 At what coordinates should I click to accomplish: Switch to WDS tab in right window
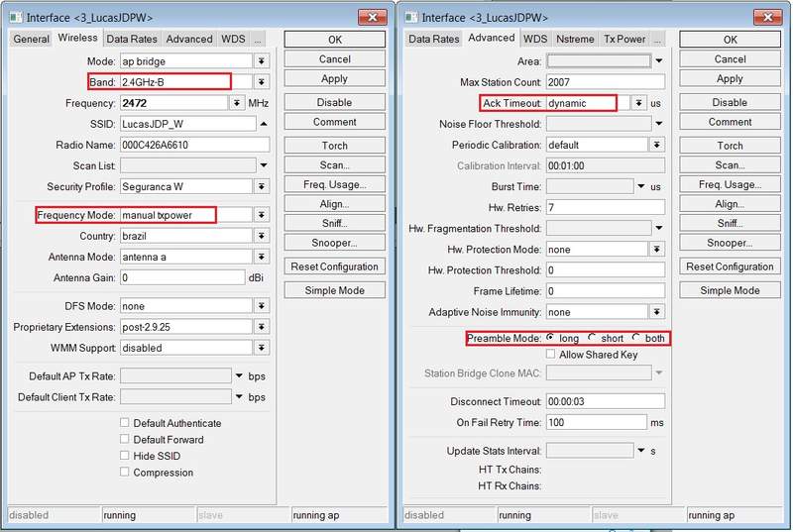[x=535, y=39]
